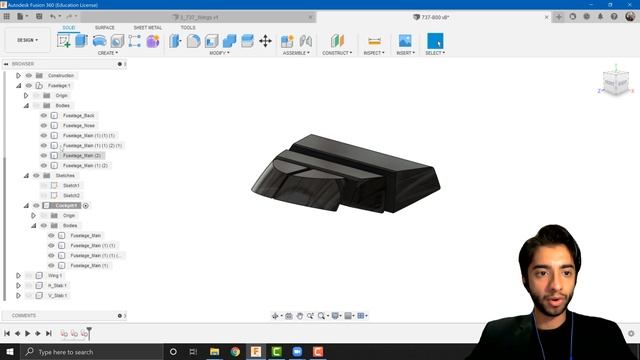Click the Offset Plane construct icon
The height and width of the screenshot is (360, 640).
(x=337, y=41)
